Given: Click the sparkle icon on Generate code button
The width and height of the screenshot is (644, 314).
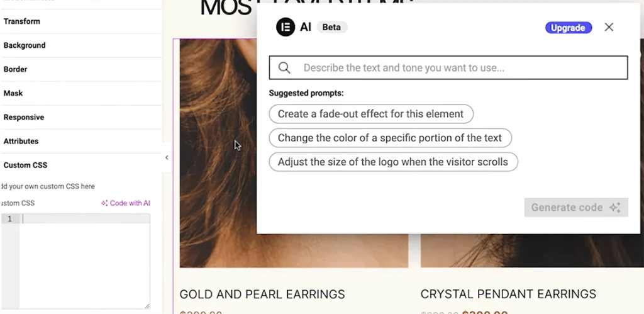Looking at the screenshot, I should click(x=615, y=208).
